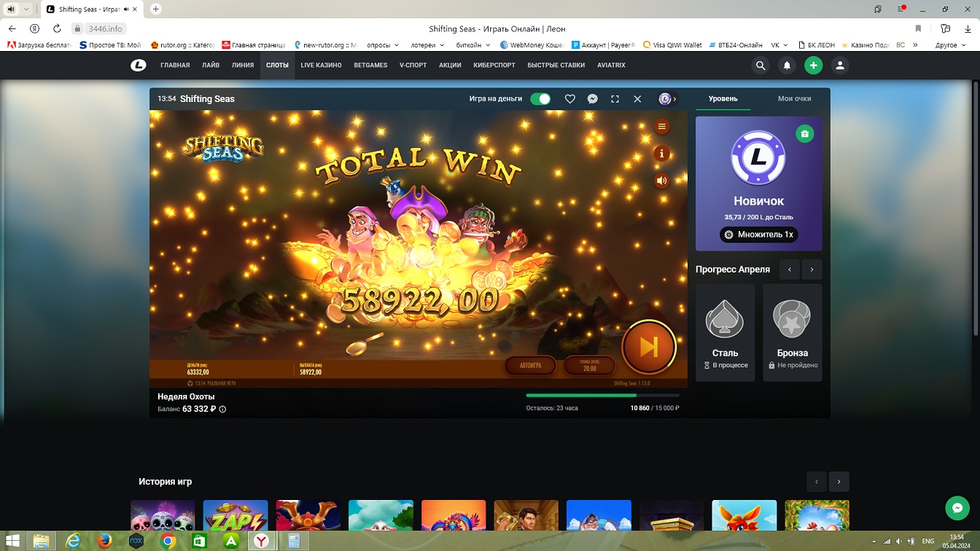Open the 'Бронза' level card
Screen dimensions: 980x551
793,332
